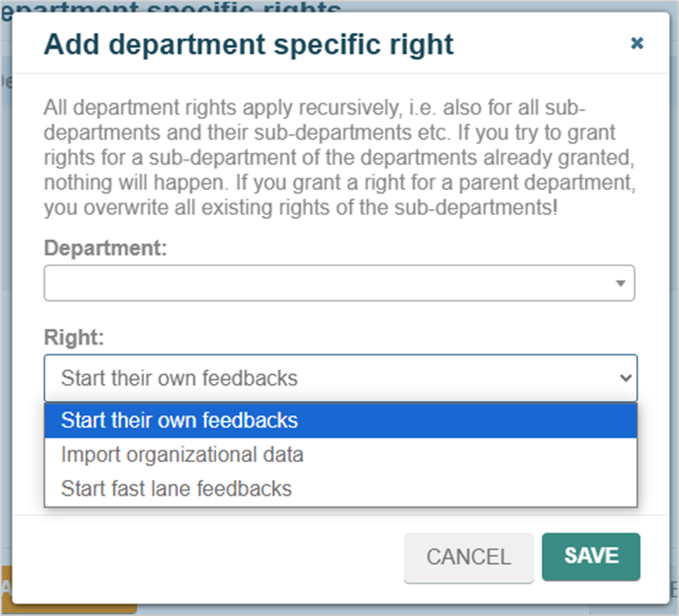Click inside the empty Department field
679x616 pixels.
tap(339, 283)
